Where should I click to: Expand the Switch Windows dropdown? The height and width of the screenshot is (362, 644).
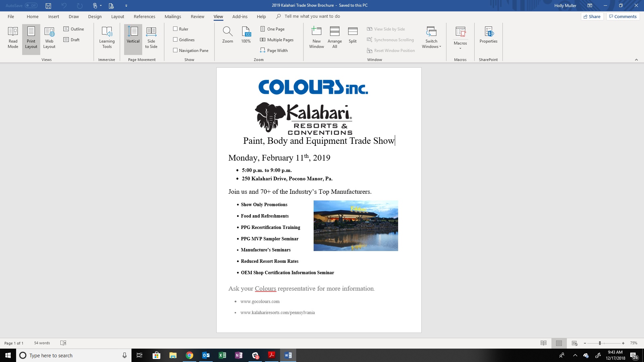[x=431, y=38]
